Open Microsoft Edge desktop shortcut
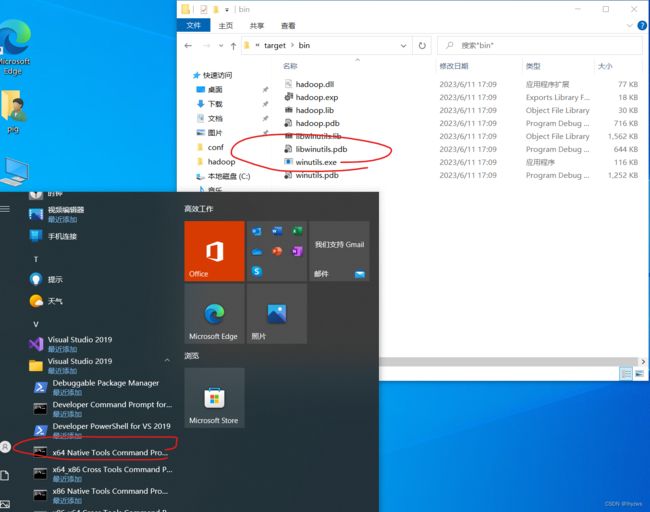The image size is (650, 512). 14,48
